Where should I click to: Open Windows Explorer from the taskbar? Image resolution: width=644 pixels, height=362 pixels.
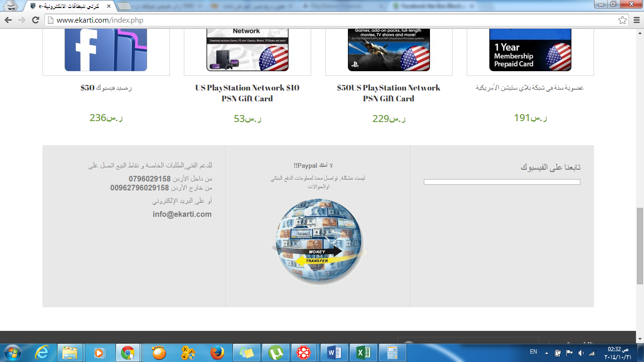click(x=70, y=353)
